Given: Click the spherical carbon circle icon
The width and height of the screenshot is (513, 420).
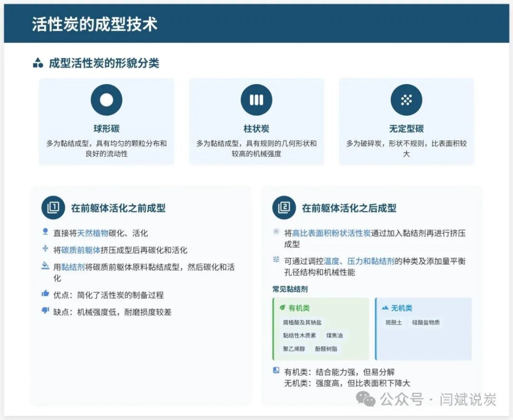Looking at the screenshot, I should coord(106,100).
